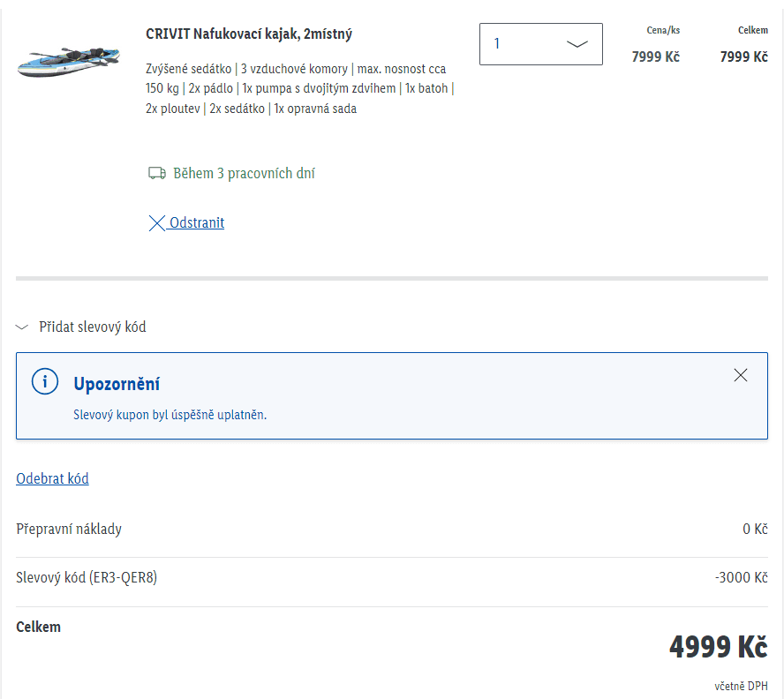Click the Během 3 pracovních dní delivery text

tap(244, 174)
